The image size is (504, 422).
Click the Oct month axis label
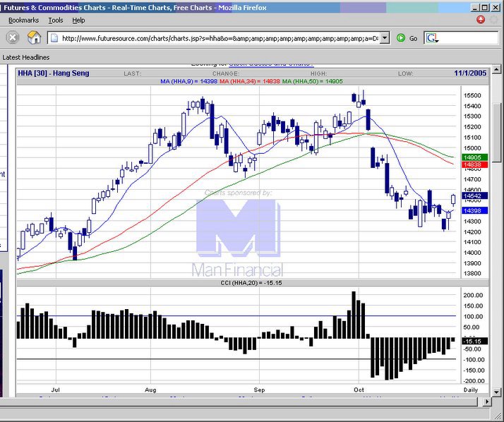click(359, 390)
